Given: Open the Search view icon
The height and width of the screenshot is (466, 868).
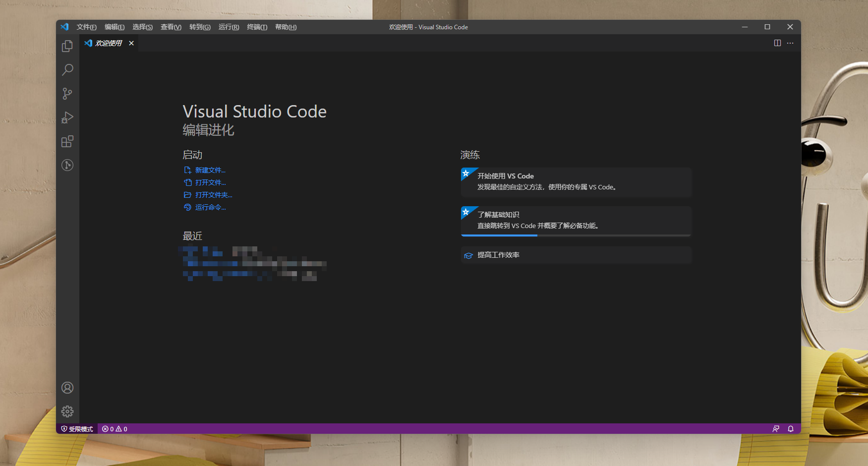Looking at the screenshot, I should (x=67, y=70).
